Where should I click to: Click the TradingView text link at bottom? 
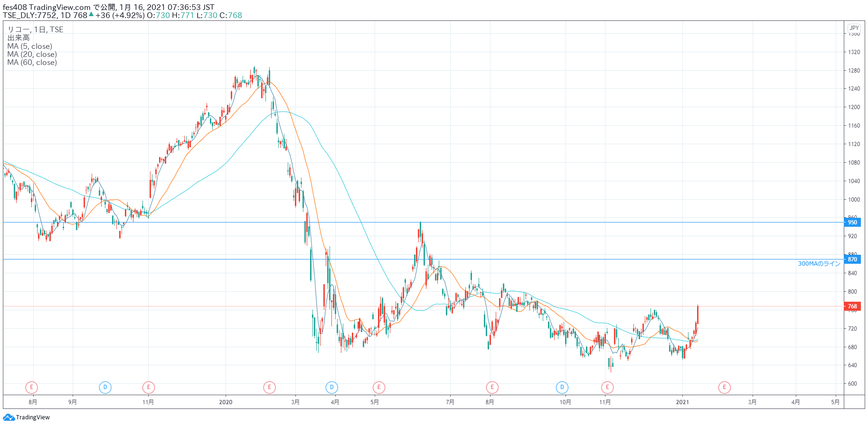[33, 417]
